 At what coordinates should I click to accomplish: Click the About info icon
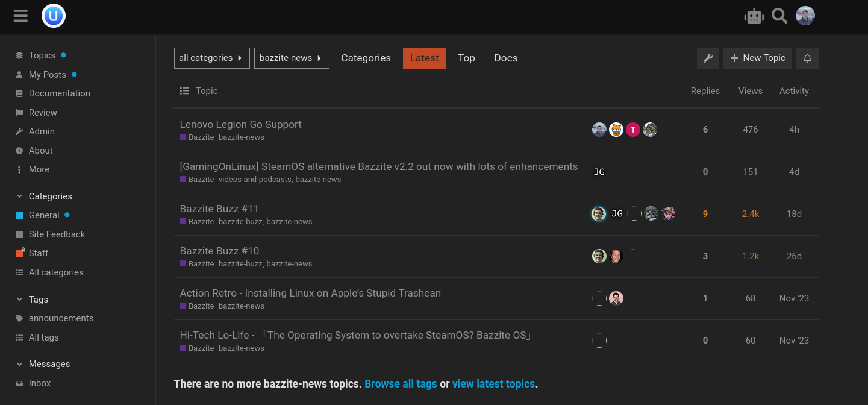pos(19,151)
